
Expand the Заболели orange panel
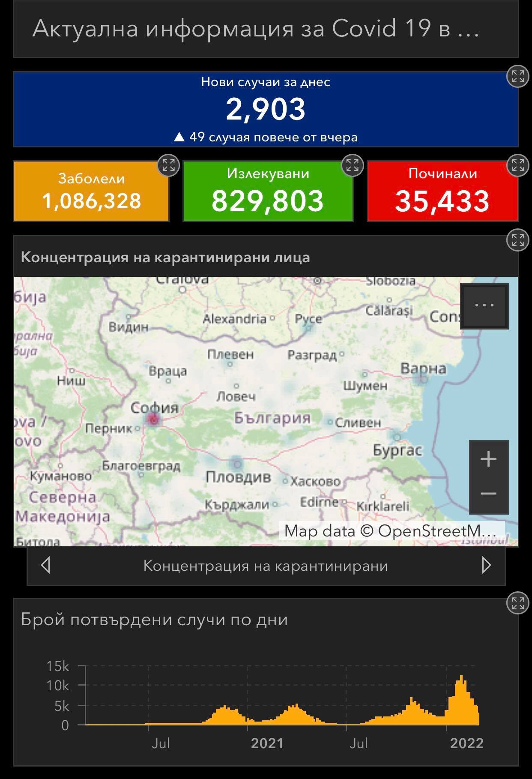click(x=168, y=165)
